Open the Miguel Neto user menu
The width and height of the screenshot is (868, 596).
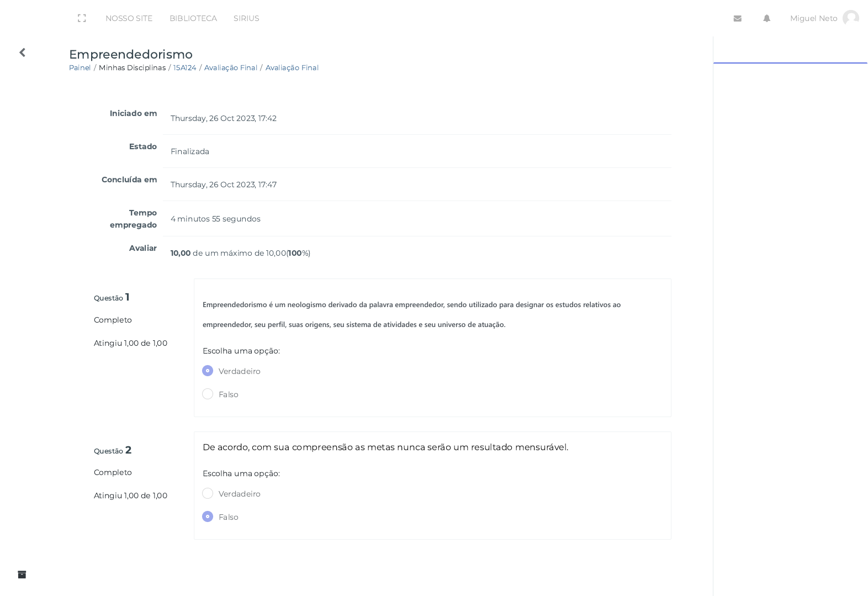pyautogui.click(x=813, y=18)
